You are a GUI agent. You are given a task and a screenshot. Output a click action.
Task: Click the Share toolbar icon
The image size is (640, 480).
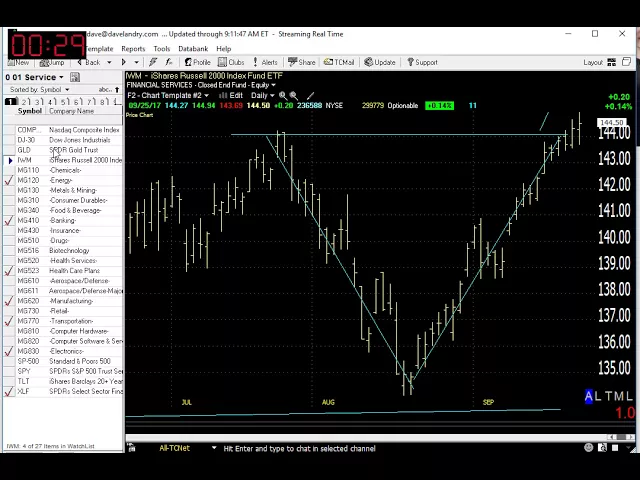302,62
